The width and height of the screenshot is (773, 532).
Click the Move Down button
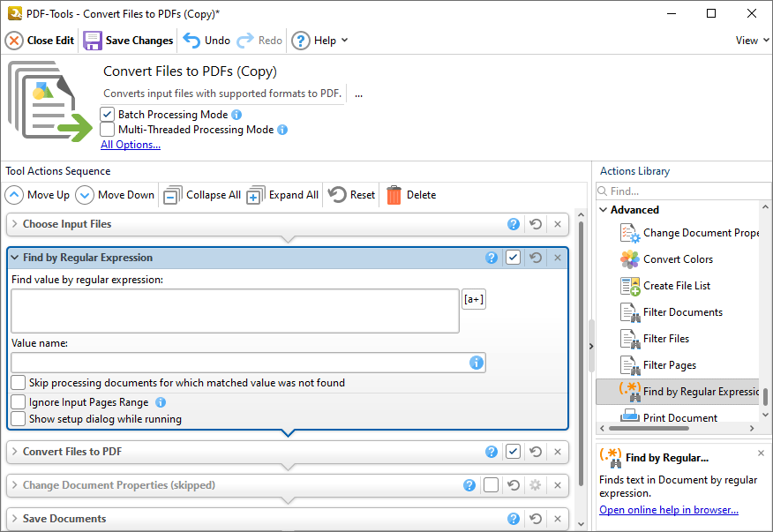click(x=115, y=195)
